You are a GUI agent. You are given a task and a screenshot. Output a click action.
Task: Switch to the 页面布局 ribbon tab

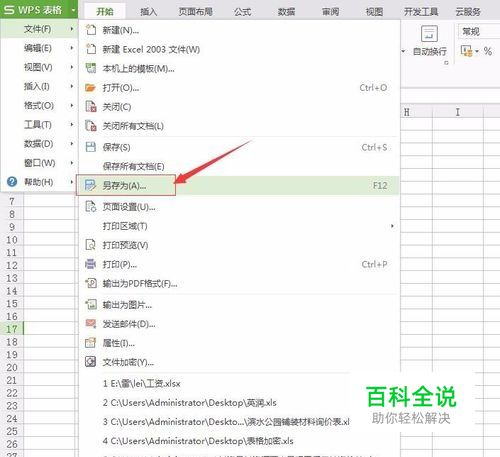(x=195, y=12)
